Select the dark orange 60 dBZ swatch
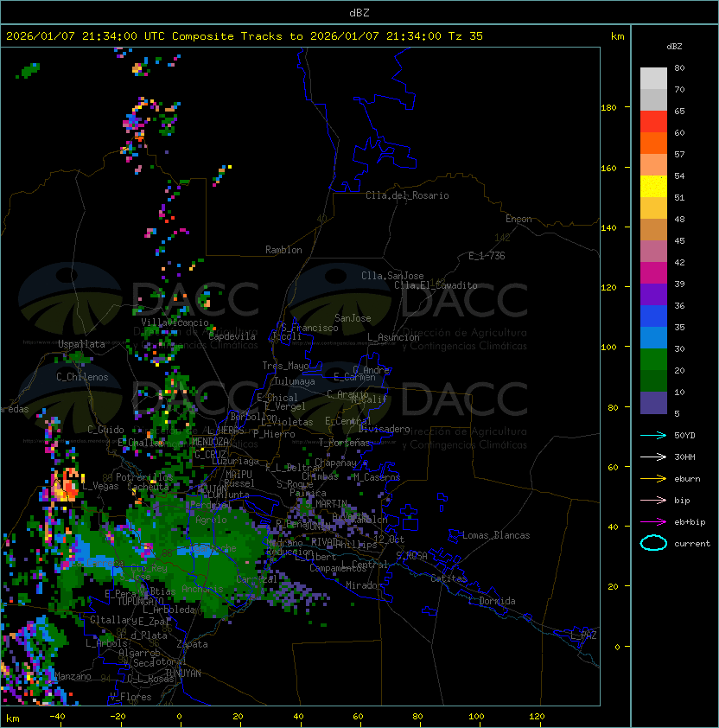Viewport: 719px width, 728px height. pos(653,143)
